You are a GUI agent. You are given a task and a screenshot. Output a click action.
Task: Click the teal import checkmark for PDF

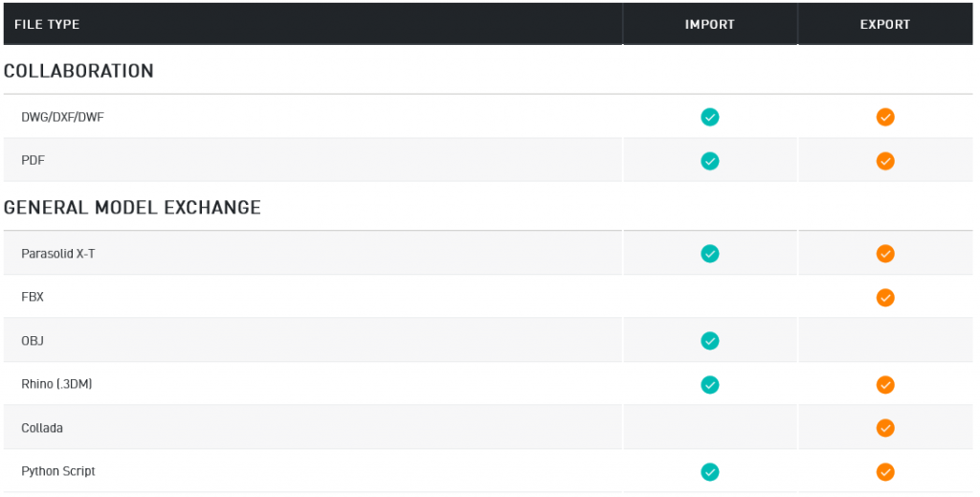point(709,161)
